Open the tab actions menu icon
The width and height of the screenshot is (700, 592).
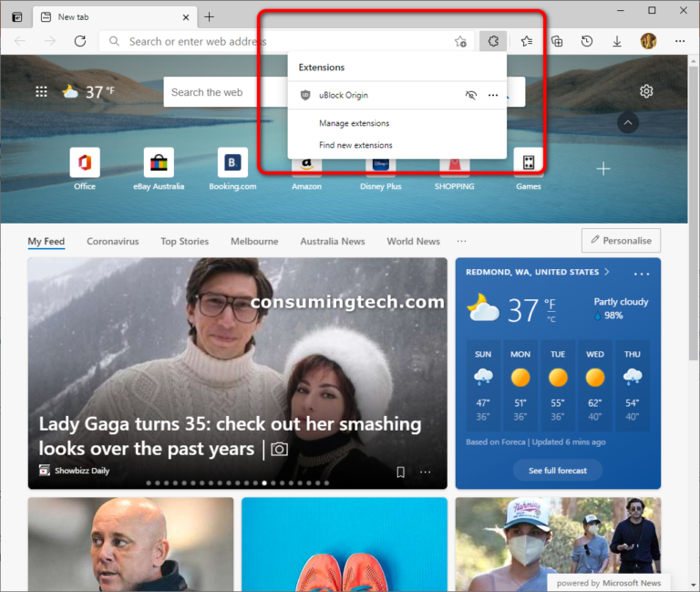pos(17,17)
